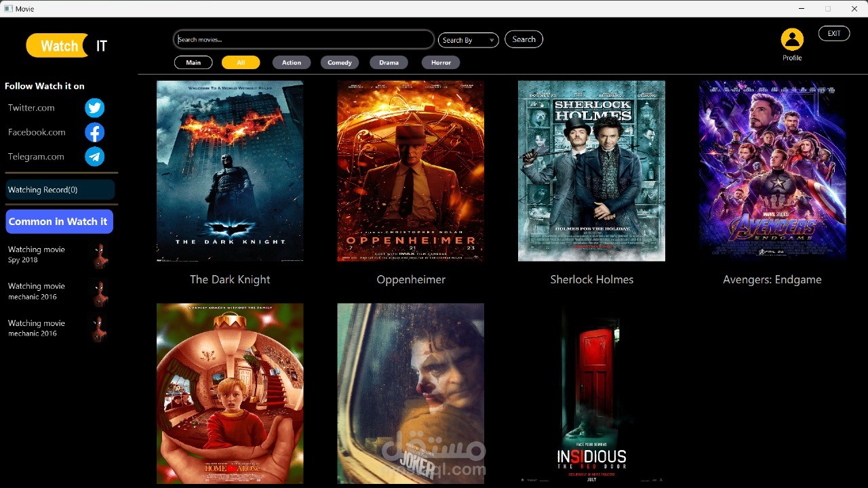This screenshot has width=868, height=488.
Task: Filter movies by Comedy
Action: coord(340,62)
